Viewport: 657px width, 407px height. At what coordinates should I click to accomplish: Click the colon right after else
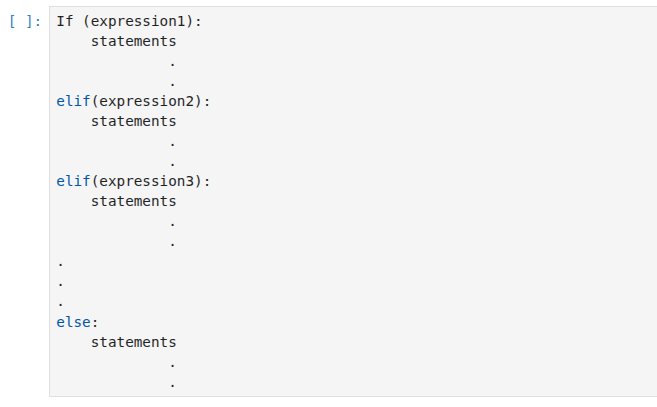tap(95, 323)
